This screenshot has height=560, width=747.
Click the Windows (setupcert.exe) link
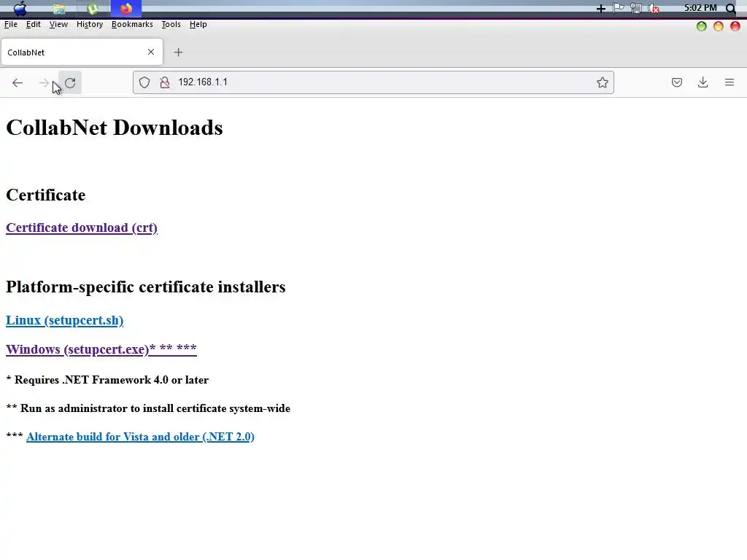click(x=101, y=349)
